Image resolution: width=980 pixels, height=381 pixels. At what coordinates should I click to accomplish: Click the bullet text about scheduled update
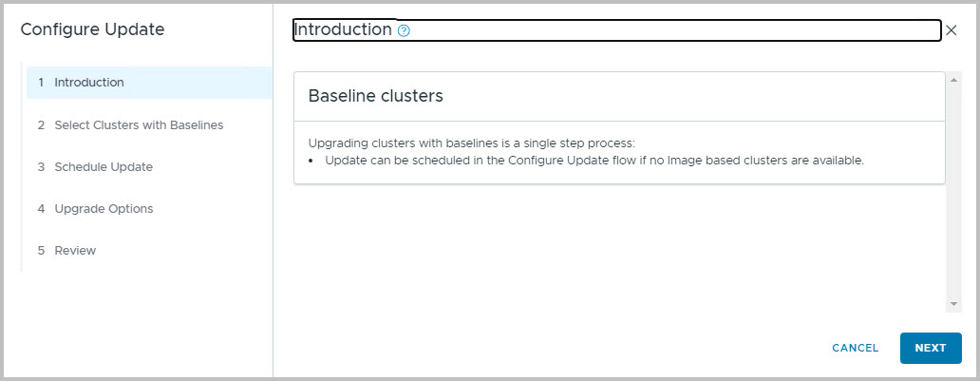pyautogui.click(x=594, y=161)
